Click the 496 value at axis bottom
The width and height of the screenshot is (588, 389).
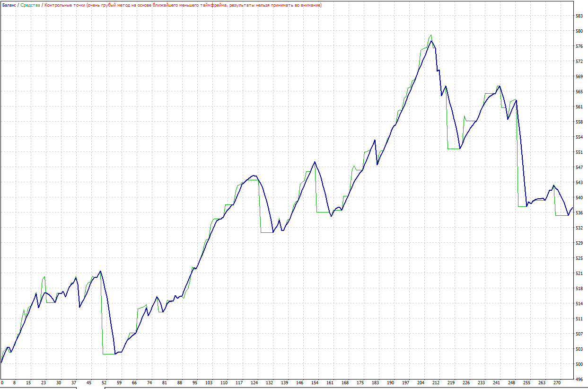click(x=579, y=380)
